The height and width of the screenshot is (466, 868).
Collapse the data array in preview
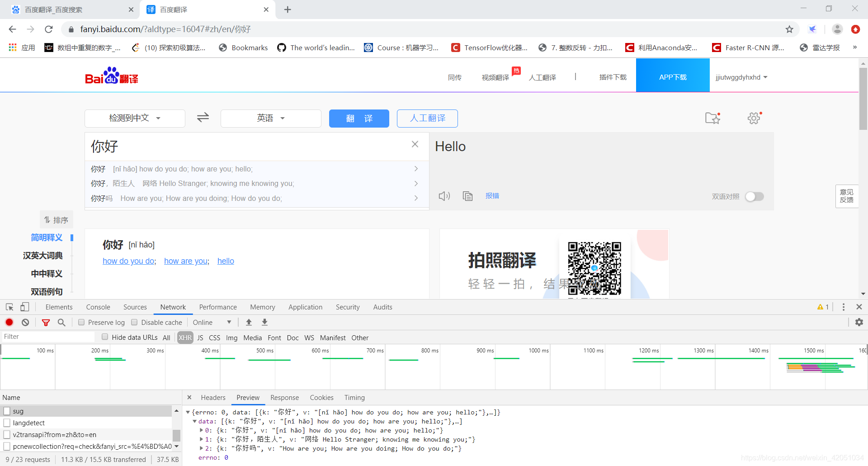coord(194,421)
